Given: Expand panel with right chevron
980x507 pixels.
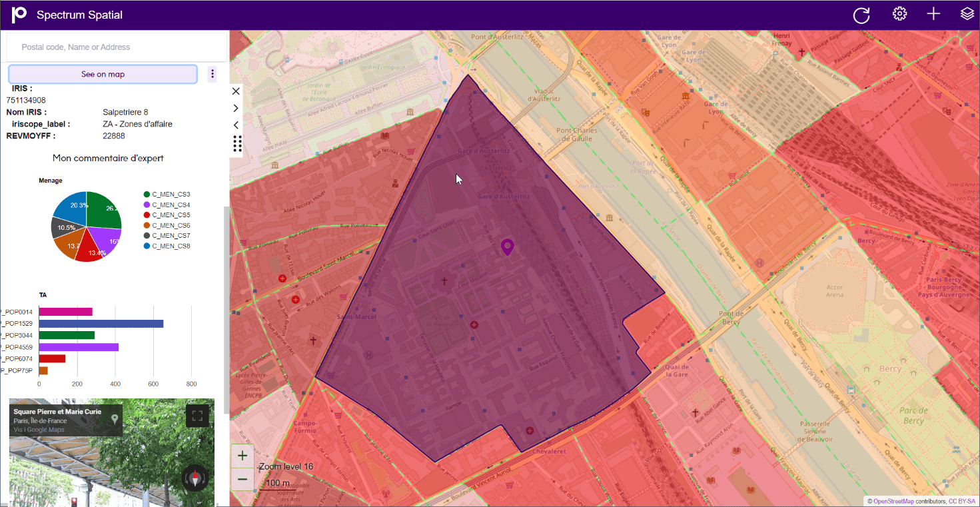Looking at the screenshot, I should 236,108.
